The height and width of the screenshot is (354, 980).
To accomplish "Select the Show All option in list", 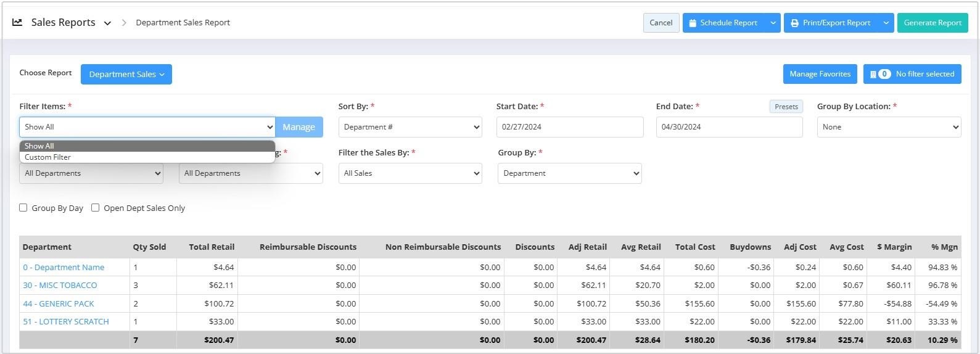I will pyautogui.click(x=147, y=146).
